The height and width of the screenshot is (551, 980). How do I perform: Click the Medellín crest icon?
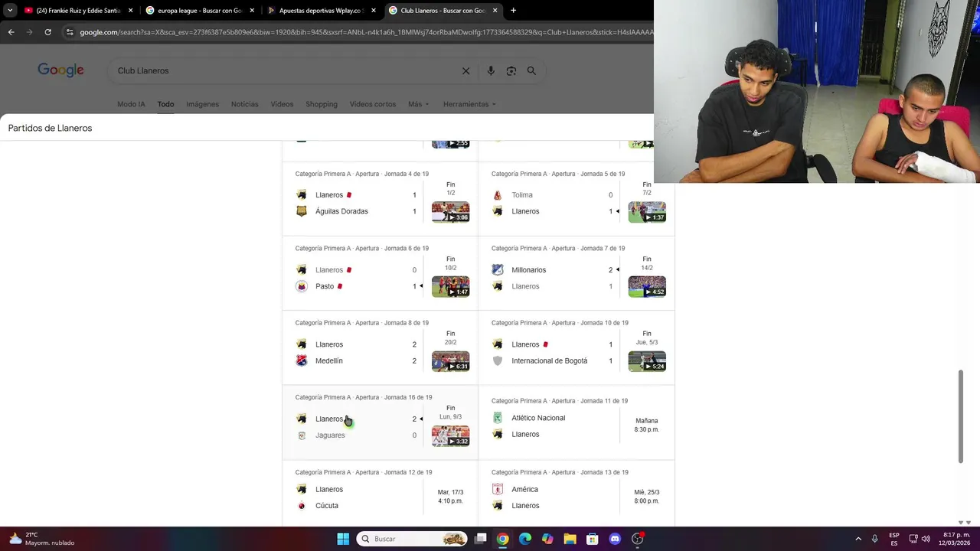click(x=302, y=360)
